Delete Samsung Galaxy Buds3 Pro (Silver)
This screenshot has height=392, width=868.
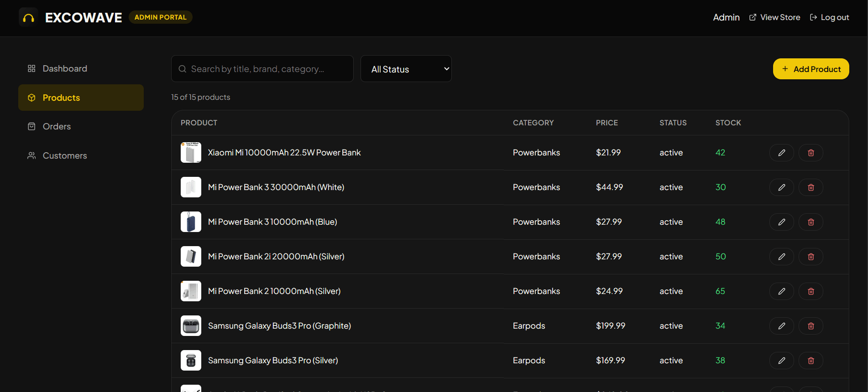click(x=810, y=361)
